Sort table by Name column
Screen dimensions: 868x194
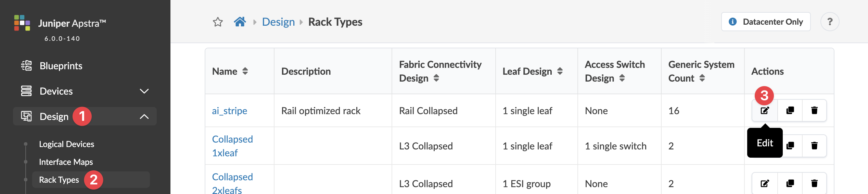point(245,71)
